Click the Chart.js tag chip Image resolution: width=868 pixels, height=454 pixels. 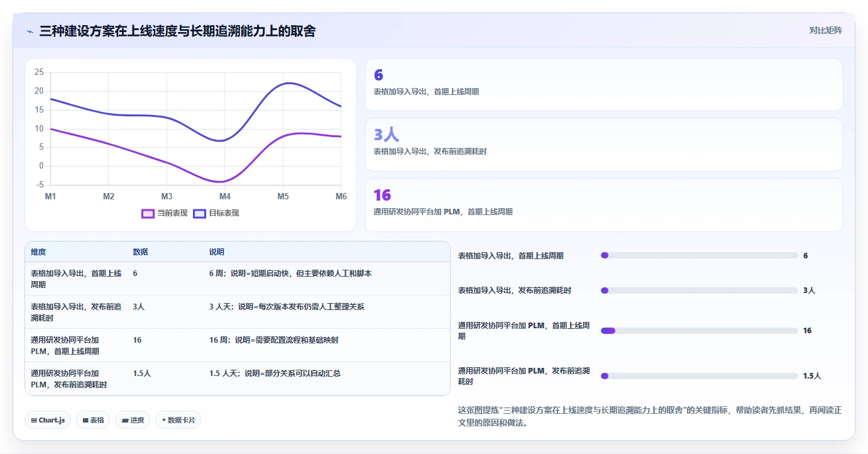(x=48, y=420)
